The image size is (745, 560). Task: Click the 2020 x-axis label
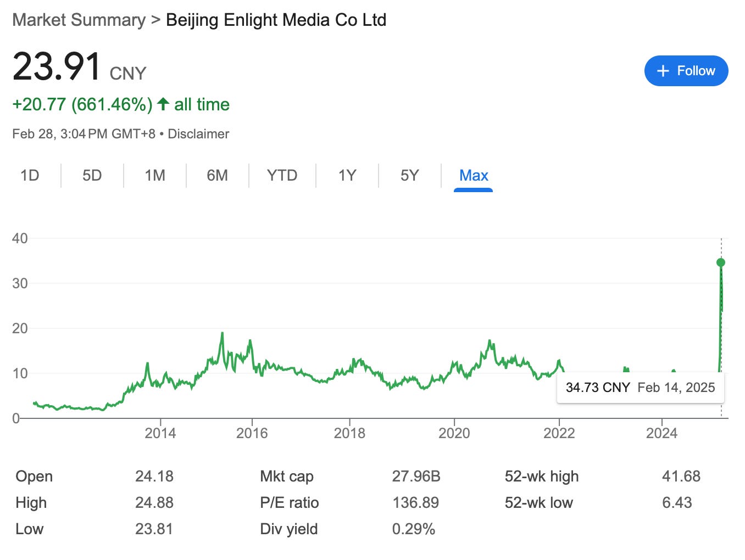coord(454,433)
